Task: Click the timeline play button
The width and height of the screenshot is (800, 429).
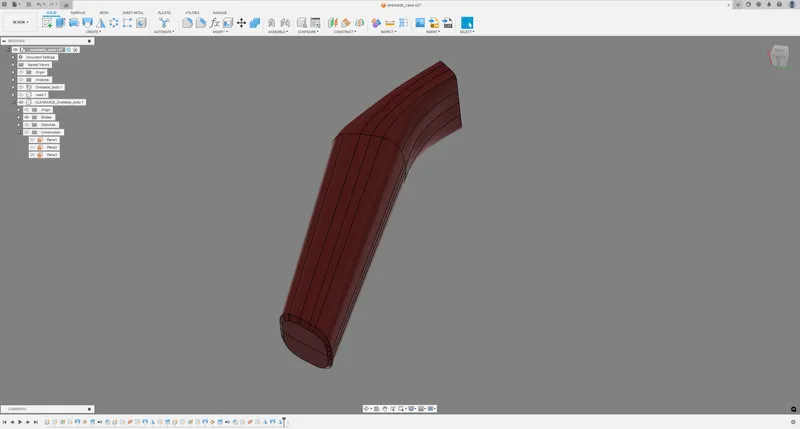Action: point(20,422)
